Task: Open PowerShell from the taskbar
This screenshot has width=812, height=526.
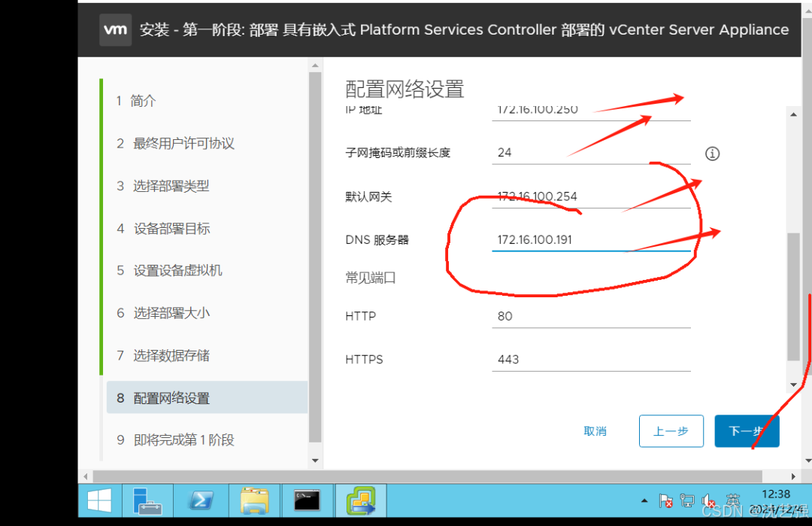Action: 201,501
